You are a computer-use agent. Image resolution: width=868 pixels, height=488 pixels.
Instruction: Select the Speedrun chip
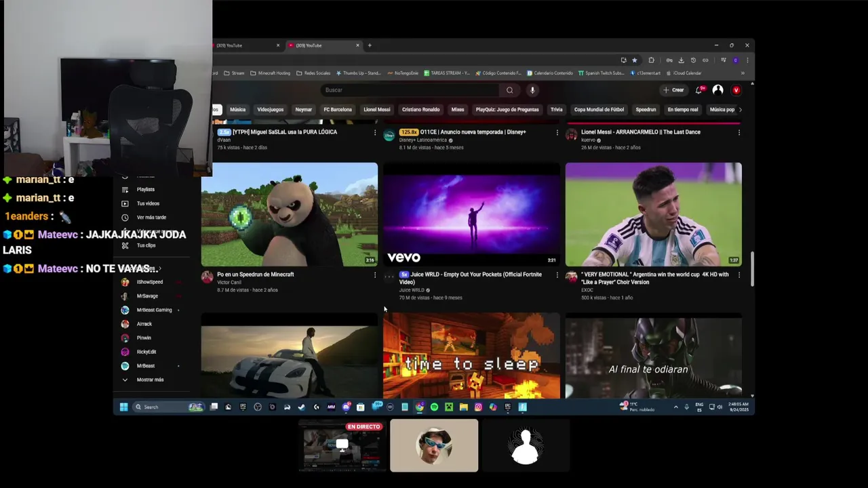646,110
